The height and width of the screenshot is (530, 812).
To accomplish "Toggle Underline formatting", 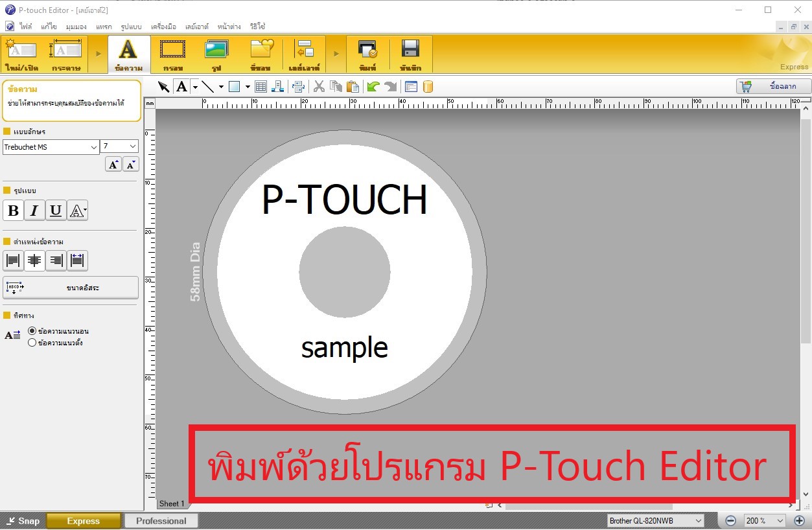I will click(56, 211).
